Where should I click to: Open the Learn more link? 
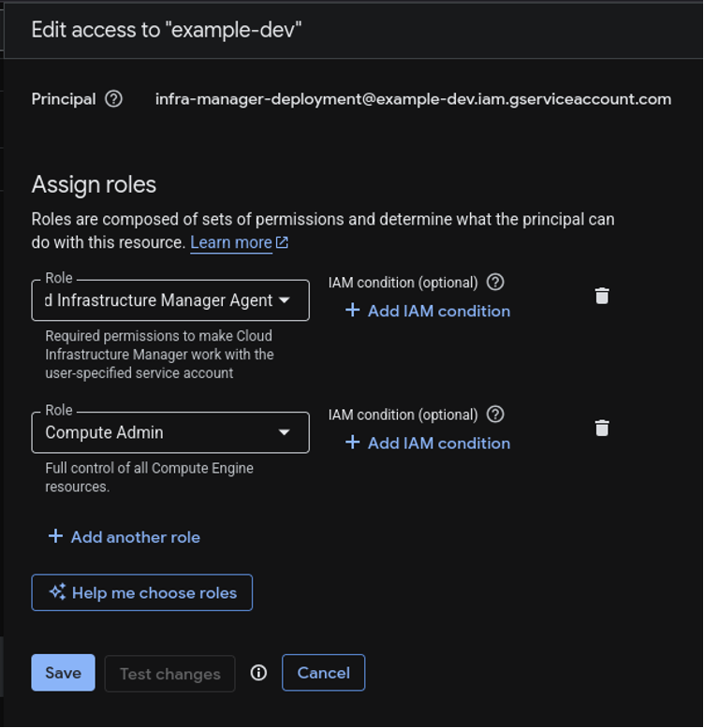pyautogui.click(x=230, y=242)
